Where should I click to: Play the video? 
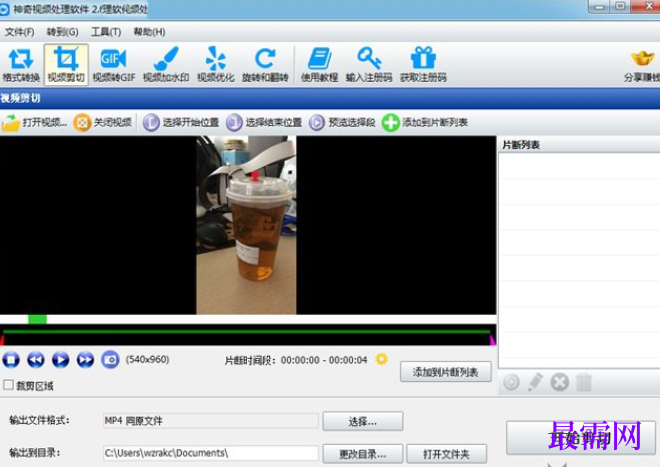[x=61, y=360]
